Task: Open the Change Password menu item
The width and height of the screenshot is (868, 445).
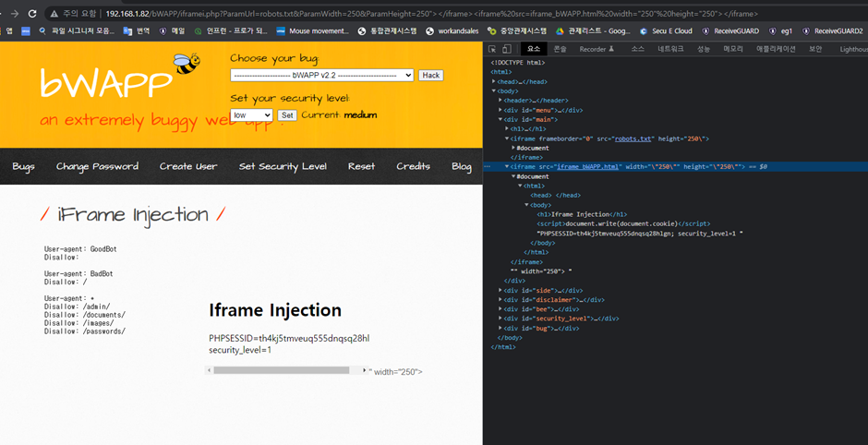Action: [98, 166]
